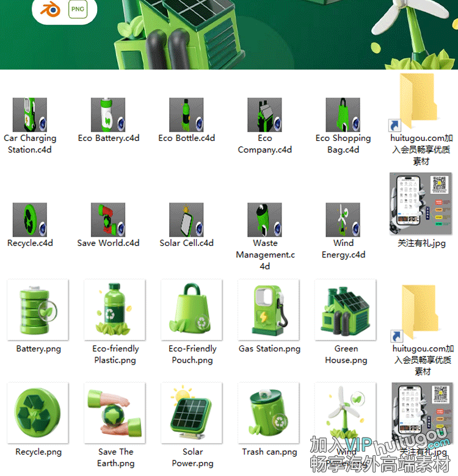
Task: Click the 'Trash can.png' file name
Action: tap(269, 452)
